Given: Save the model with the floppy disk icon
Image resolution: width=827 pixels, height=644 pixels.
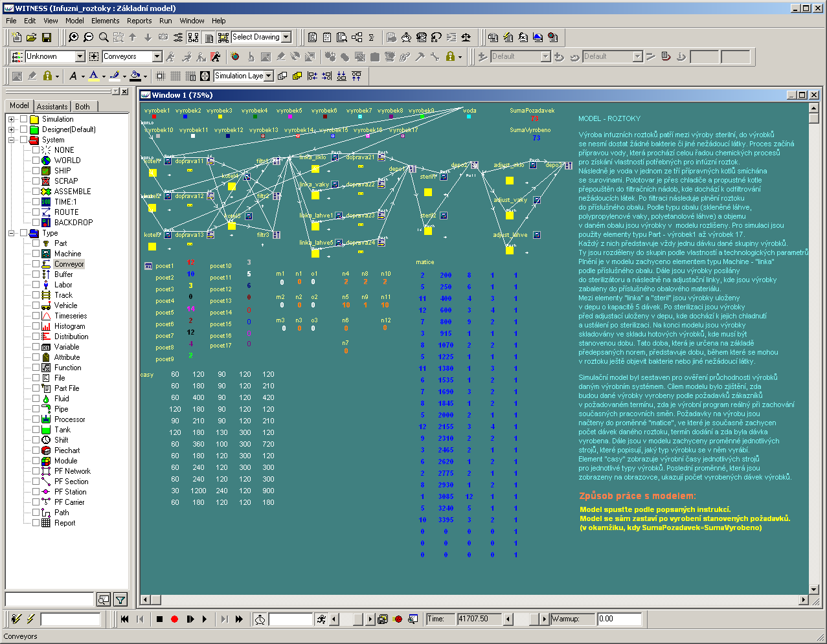Looking at the screenshot, I should click(x=47, y=38).
